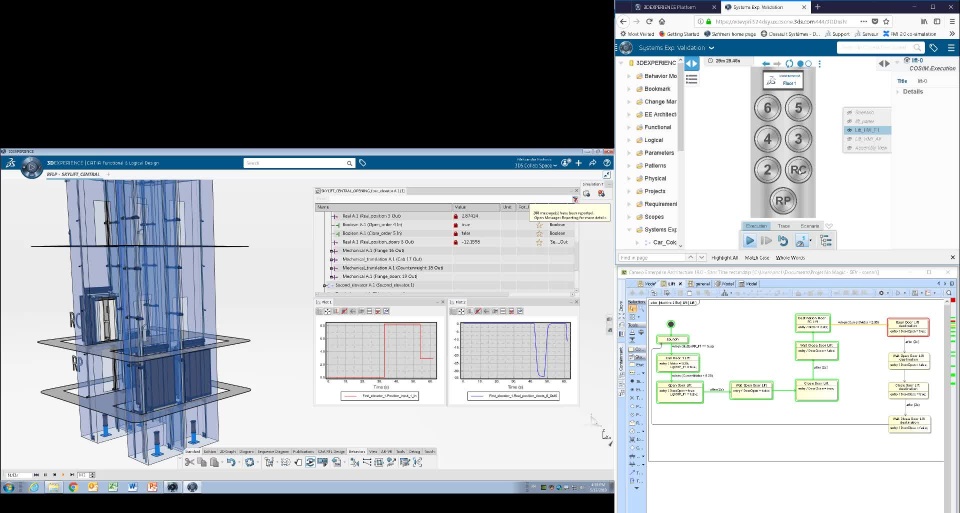Screen dimensions: 960x513
Task: Open the three-dot menu above elevator panel
Action: click(819, 63)
